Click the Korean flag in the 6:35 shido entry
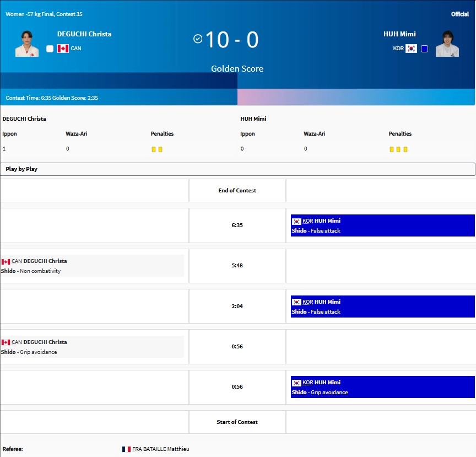This screenshot has width=476, height=457. point(296,221)
